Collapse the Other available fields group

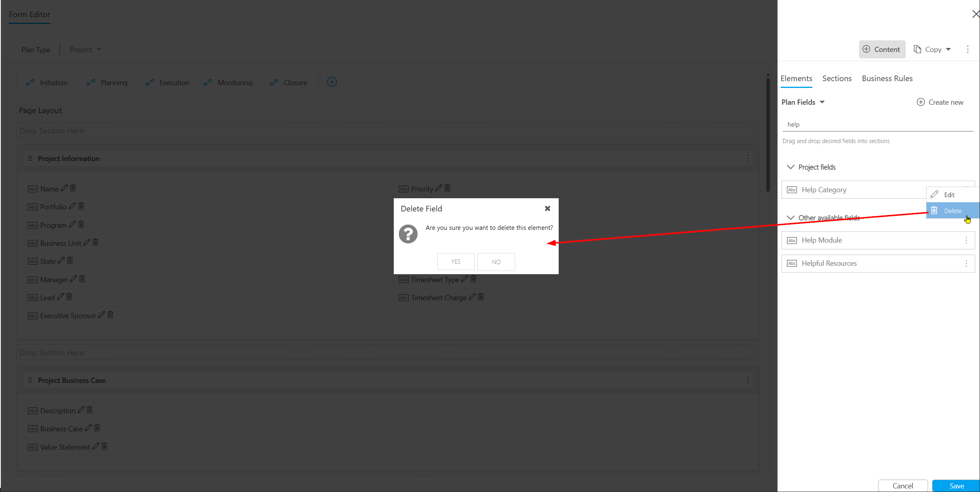790,217
